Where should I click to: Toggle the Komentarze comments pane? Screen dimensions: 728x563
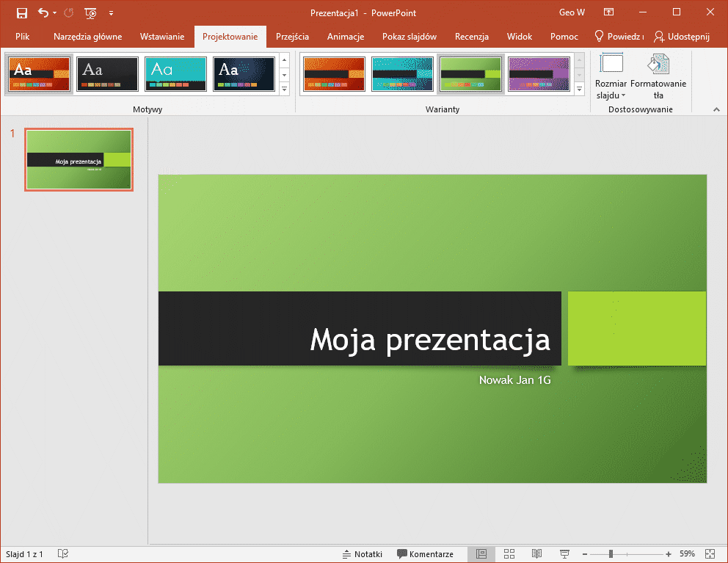pos(425,554)
